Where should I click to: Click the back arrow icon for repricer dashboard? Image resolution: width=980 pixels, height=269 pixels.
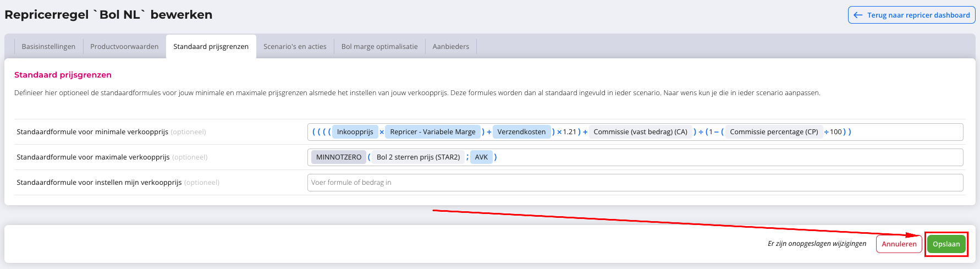tap(858, 15)
